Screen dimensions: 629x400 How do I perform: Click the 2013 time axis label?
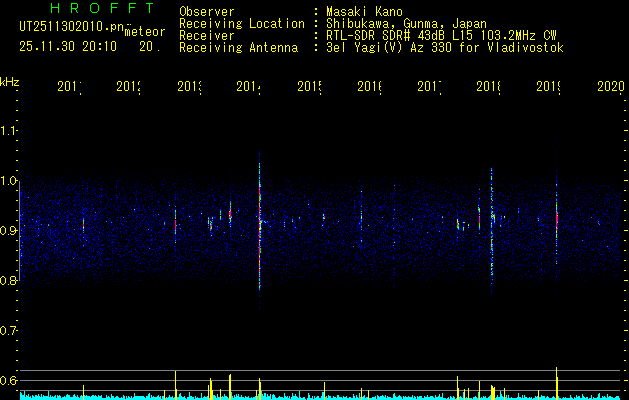pyautogui.click(x=189, y=86)
